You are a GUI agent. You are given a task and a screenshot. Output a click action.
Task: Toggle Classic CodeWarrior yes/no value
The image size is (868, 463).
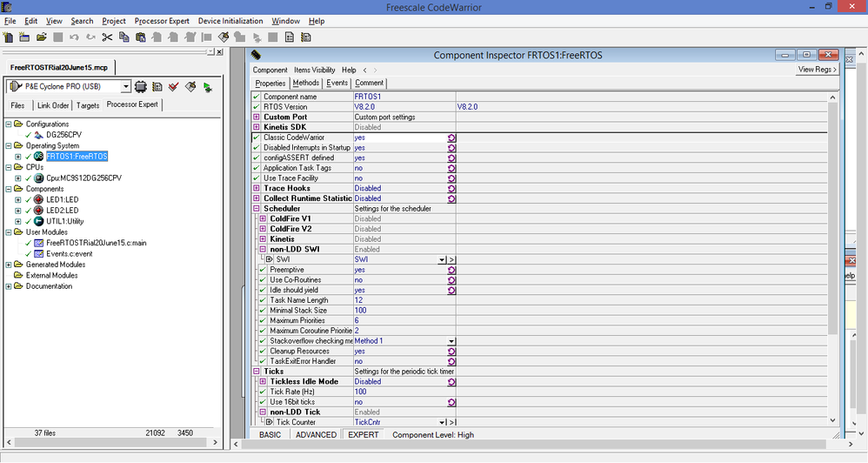coord(451,138)
